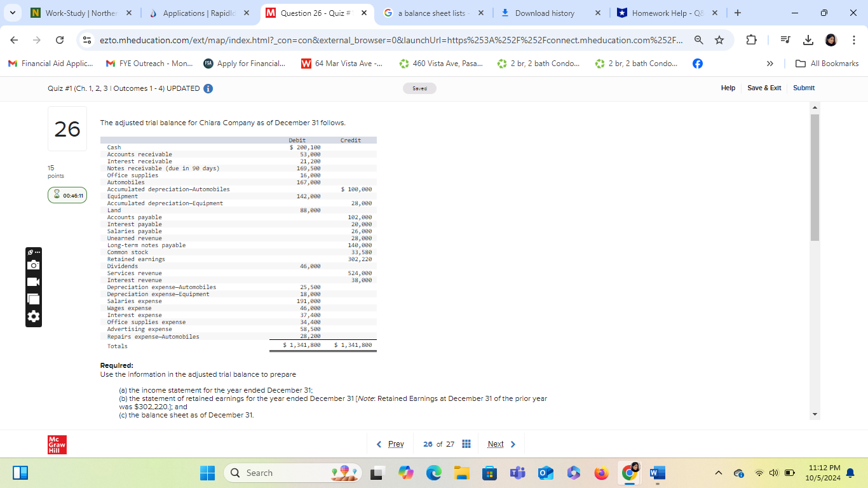Open the overlapping windows icon in floating toolbar

pos(34,299)
